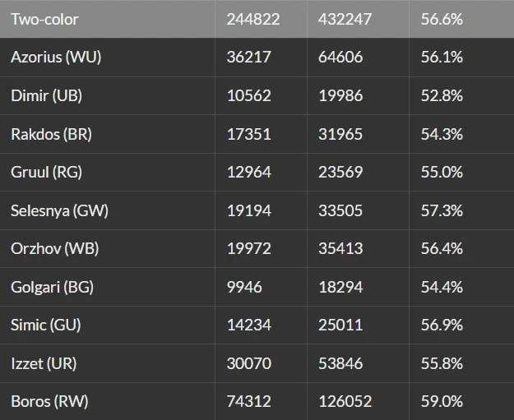
Task: Select Boros win rate 59.0%
Action: (442, 401)
